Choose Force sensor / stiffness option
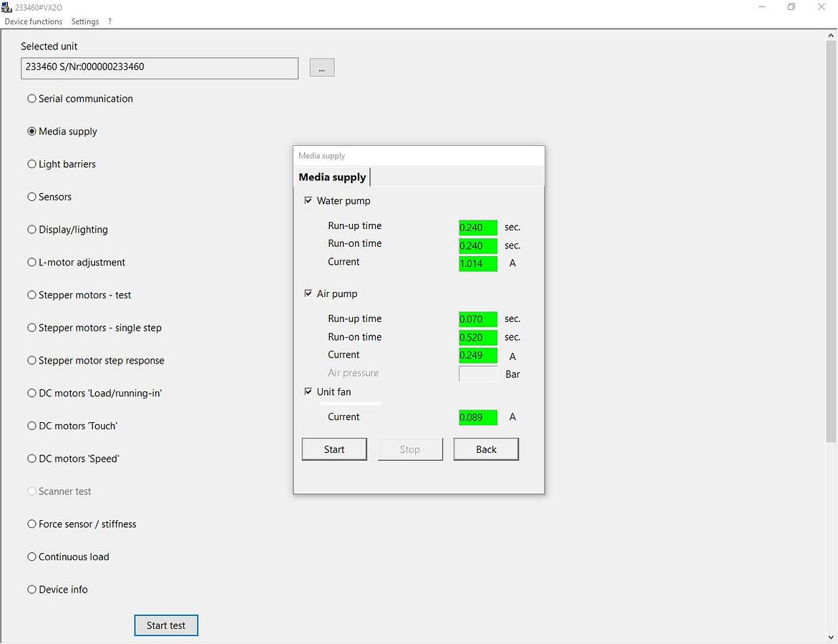Screen dimensions: 838x644 click(31, 525)
